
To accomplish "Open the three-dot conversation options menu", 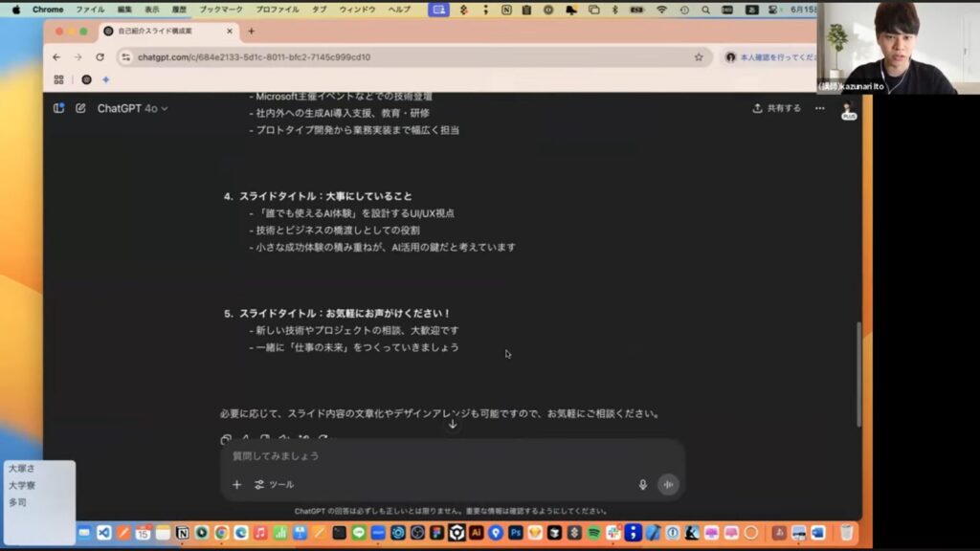I will 819,108.
